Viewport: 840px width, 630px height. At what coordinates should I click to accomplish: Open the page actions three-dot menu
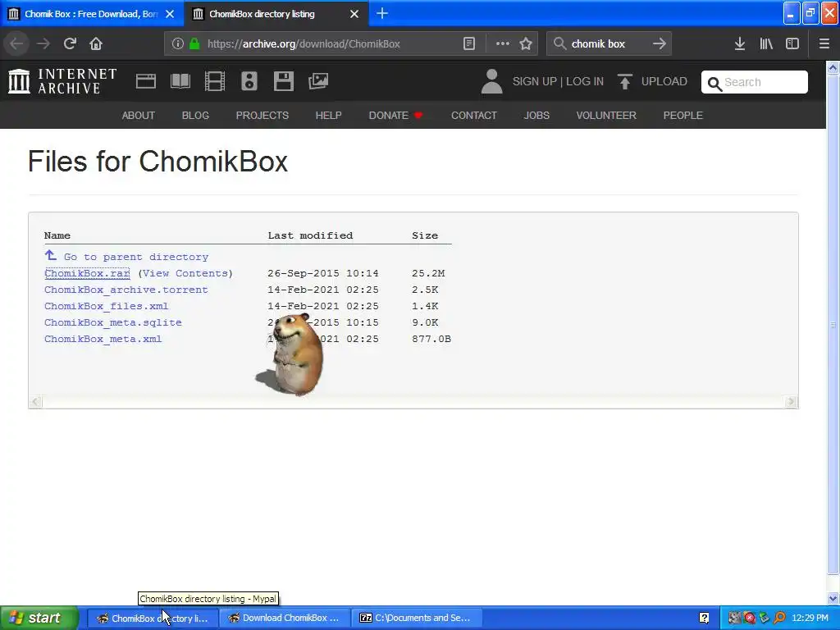coord(503,43)
